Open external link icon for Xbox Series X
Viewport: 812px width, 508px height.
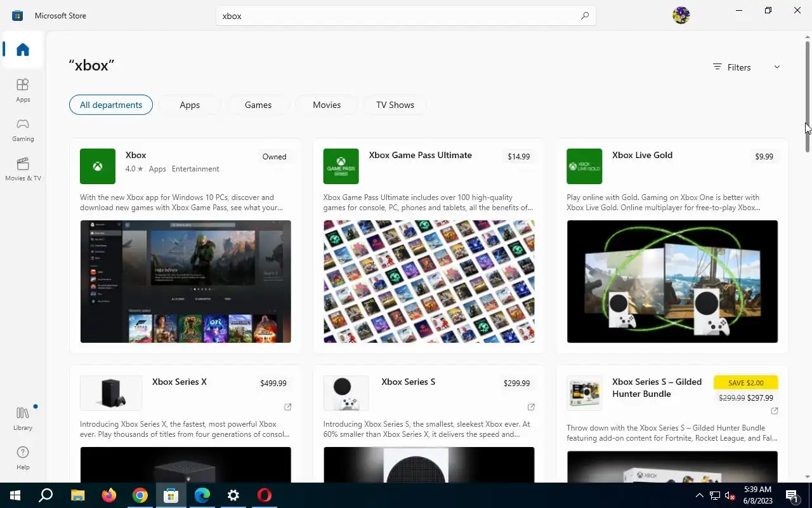point(287,407)
